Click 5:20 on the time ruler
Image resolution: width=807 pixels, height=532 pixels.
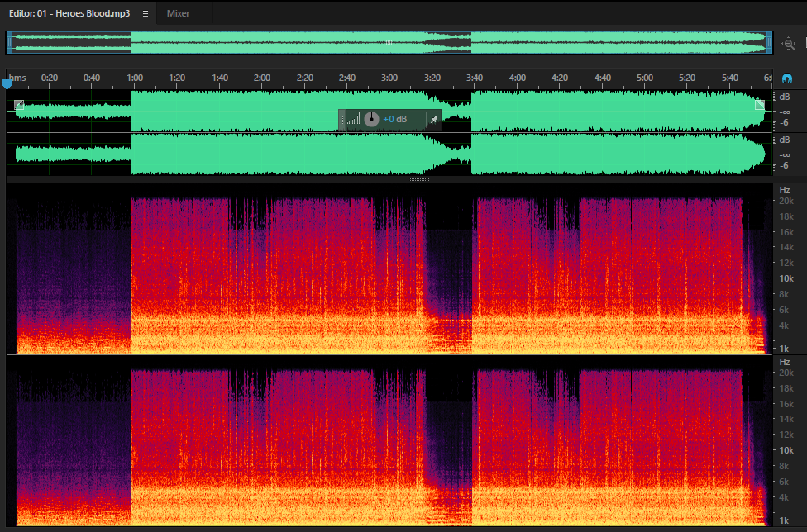pos(687,78)
